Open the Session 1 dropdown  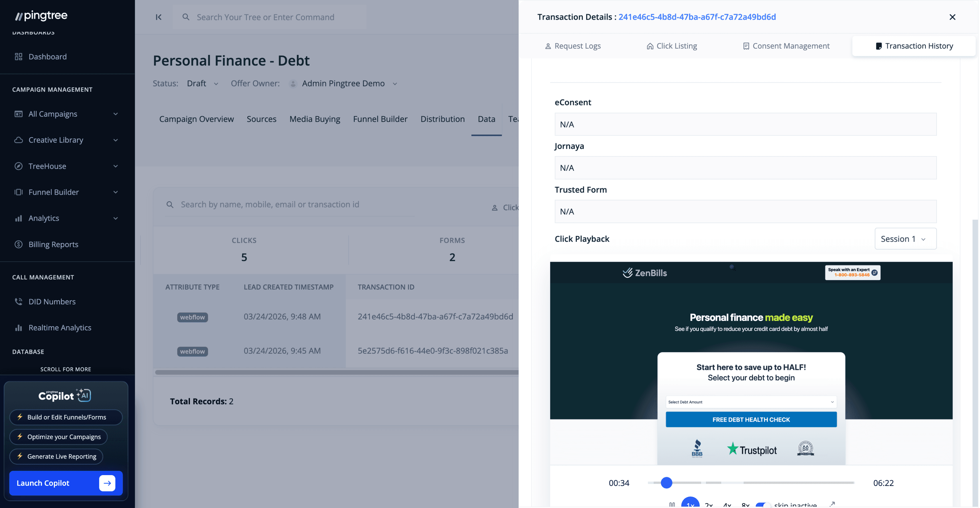905,239
